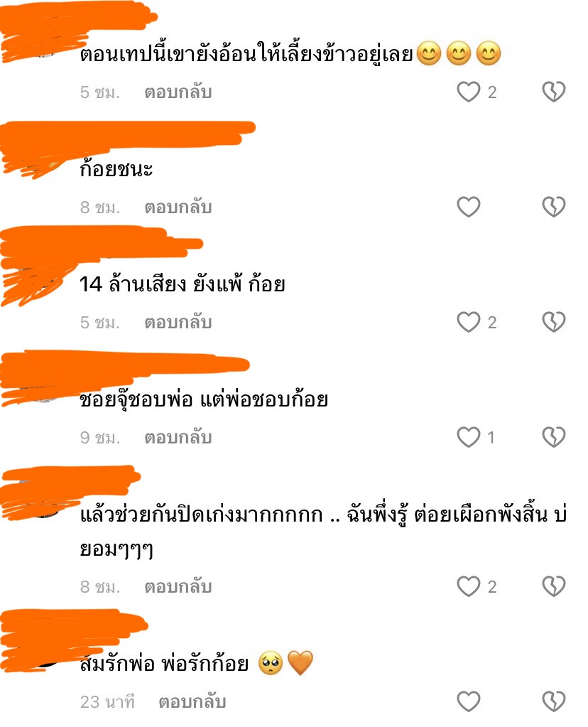Screen dimensions: 588x727
Task: Dislike the 'แล้วช่วยกันปิดเก่งมาก' comment
Action: (x=554, y=586)
